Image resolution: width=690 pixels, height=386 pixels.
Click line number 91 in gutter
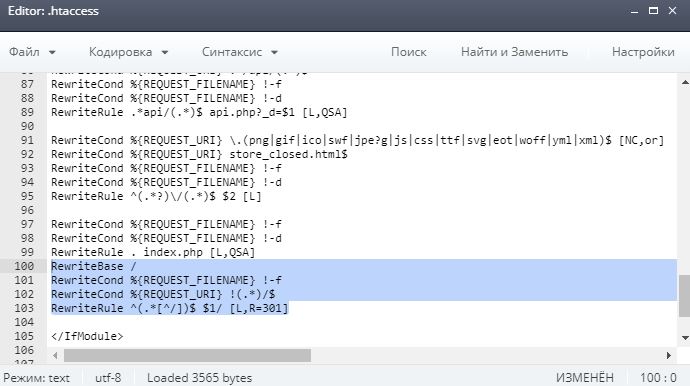click(x=27, y=140)
